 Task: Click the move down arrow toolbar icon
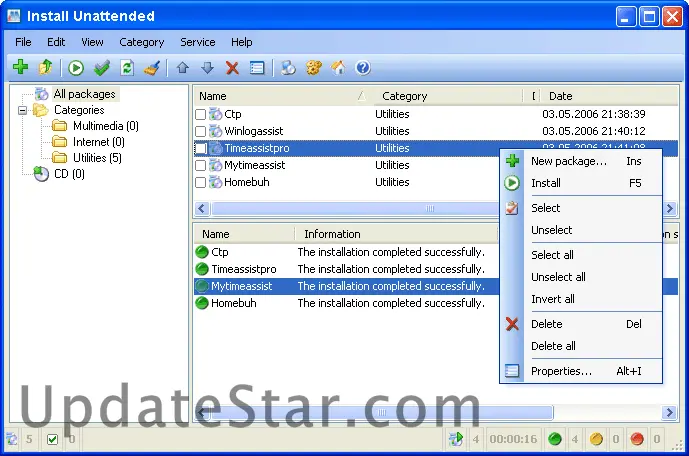tap(207, 68)
